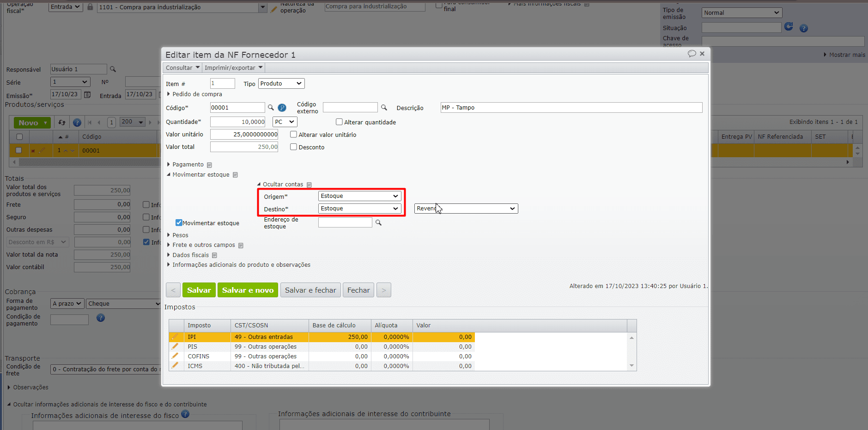Uncheck the Movimentar estoque checkbox
The height and width of the screenshot is (430, 868).
(179, 223)
